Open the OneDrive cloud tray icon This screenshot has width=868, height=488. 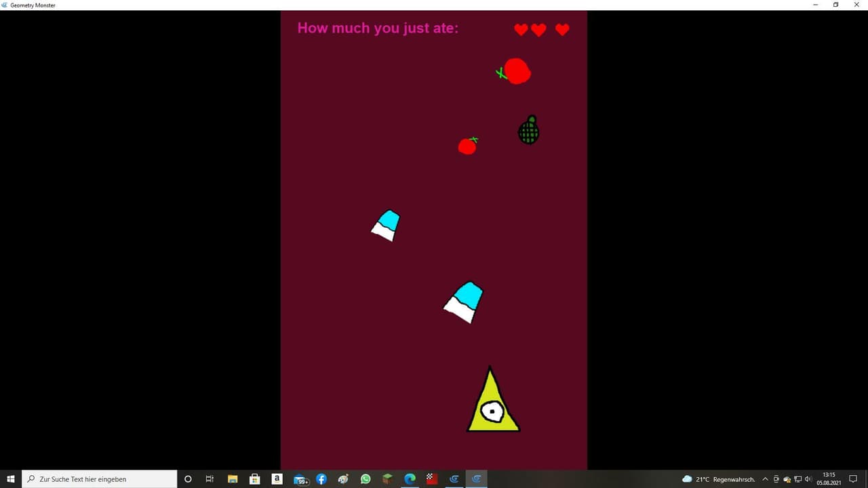pos(787,479)
